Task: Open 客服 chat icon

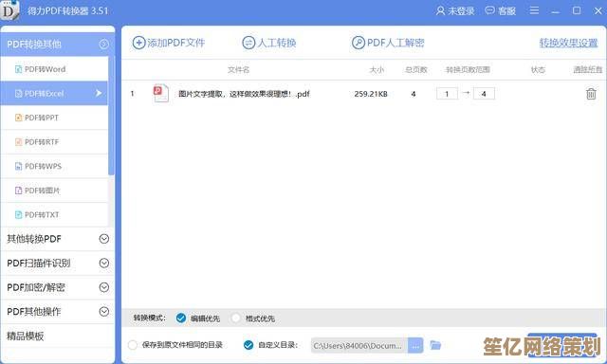Action: tap(489, 10)
